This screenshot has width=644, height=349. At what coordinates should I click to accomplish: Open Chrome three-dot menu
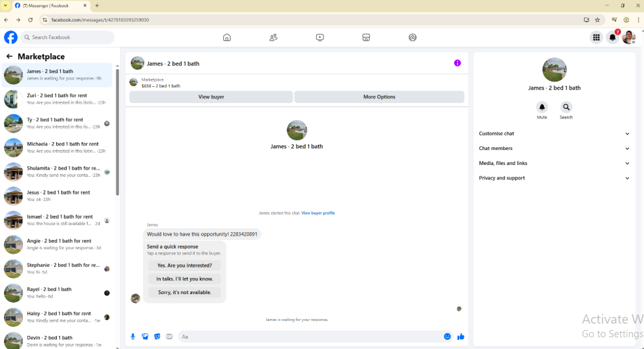point(638,20)
